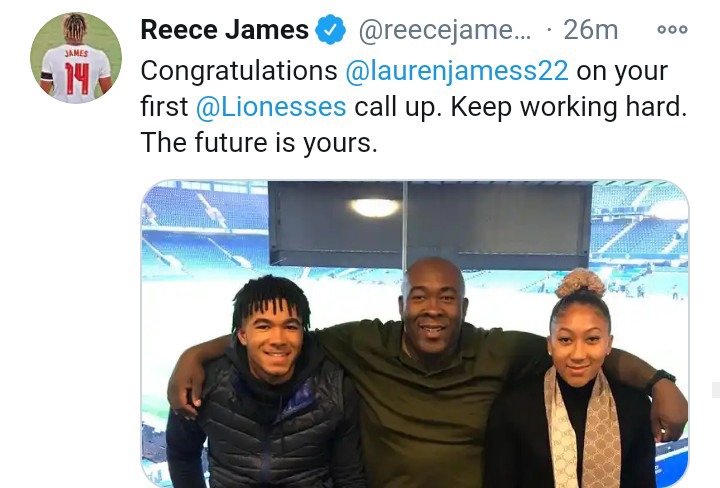Open the attached stadium group photo
720x488 pixels.
click(x=415, y=334)
